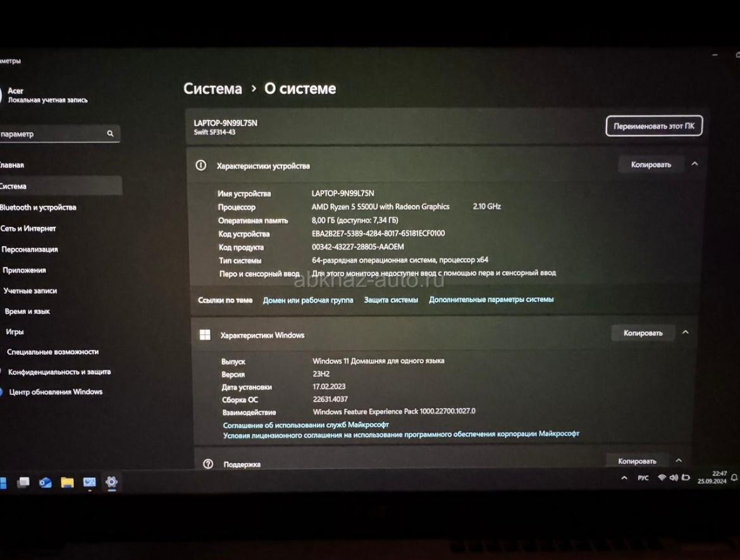The image size is (740, 560).
Task: Open the notification bell icon
Action: pos(734,477)
